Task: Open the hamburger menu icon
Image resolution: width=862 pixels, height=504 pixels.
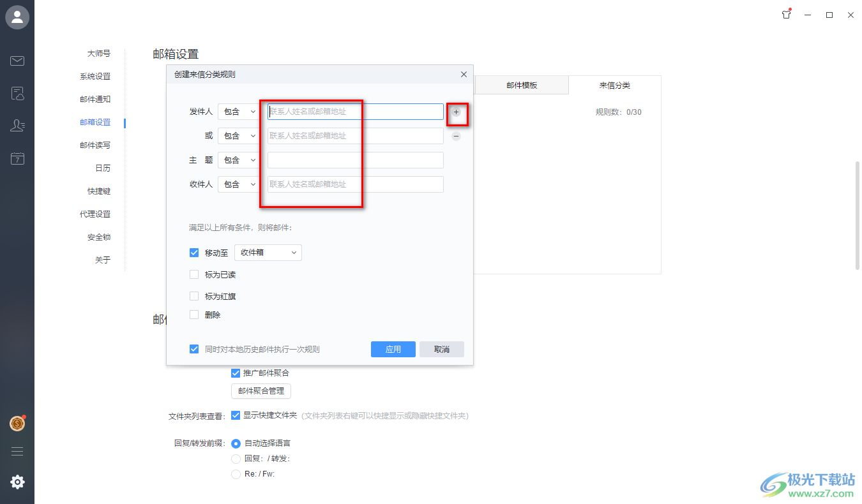Action: 17,451
